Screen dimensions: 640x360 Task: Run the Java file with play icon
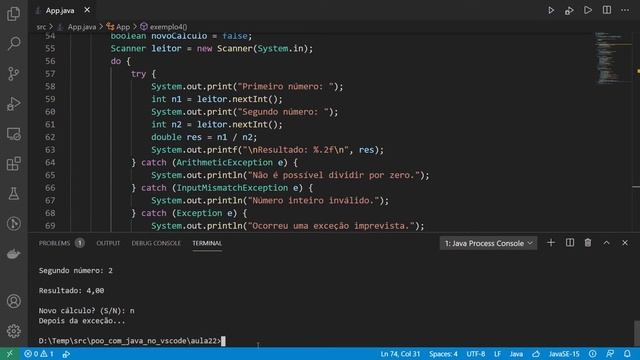click(x=551, y=10)
